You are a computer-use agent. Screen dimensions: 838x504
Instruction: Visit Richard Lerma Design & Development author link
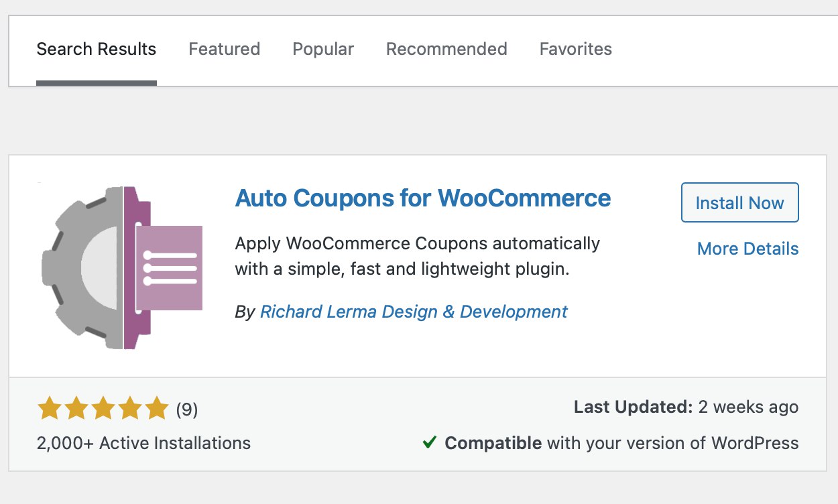[414, 312]
